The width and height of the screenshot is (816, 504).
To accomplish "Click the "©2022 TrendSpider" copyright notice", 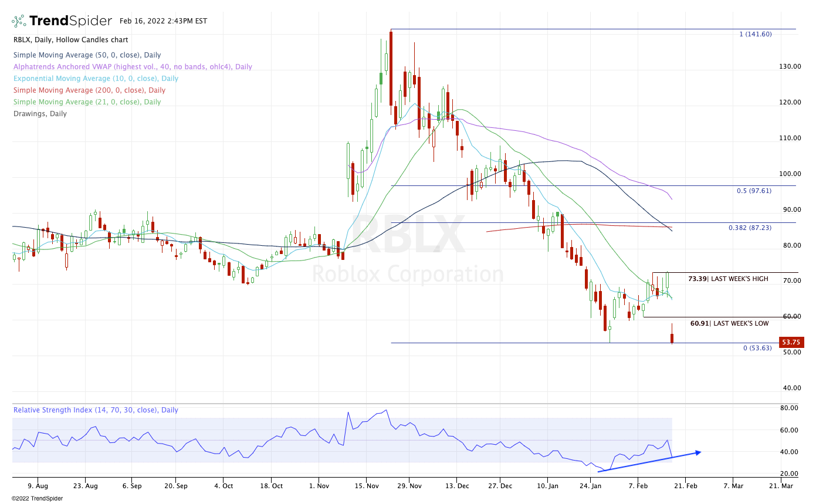I will tap(37, 499).
